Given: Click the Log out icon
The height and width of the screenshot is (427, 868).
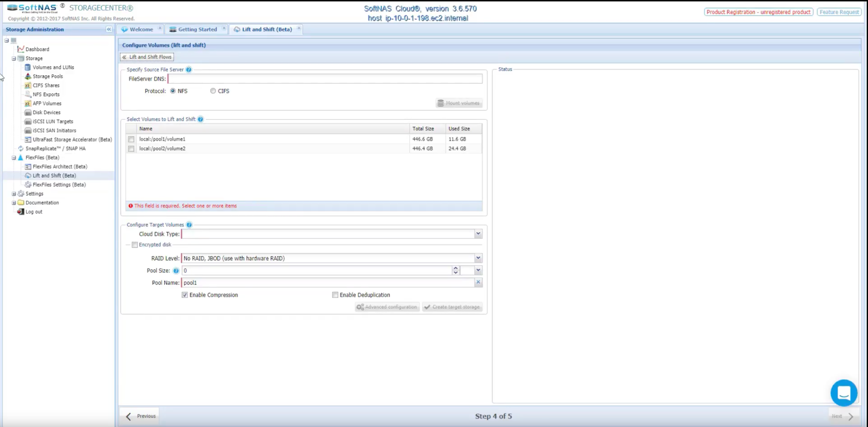Looking at the screenshot, I should point(21,212).
